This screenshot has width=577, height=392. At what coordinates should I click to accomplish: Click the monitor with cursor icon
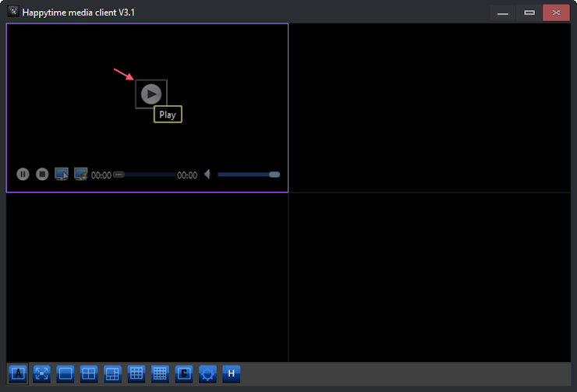[62, 174]
